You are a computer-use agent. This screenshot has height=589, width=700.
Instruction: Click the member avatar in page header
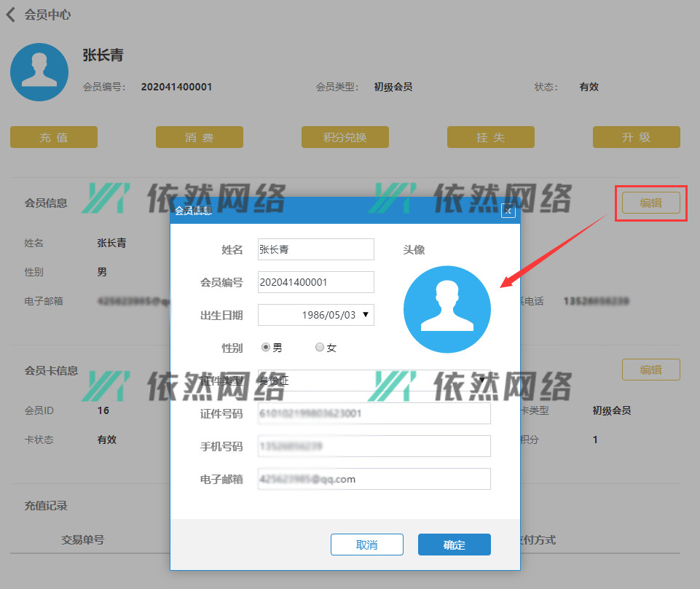[x=39, y=71]
